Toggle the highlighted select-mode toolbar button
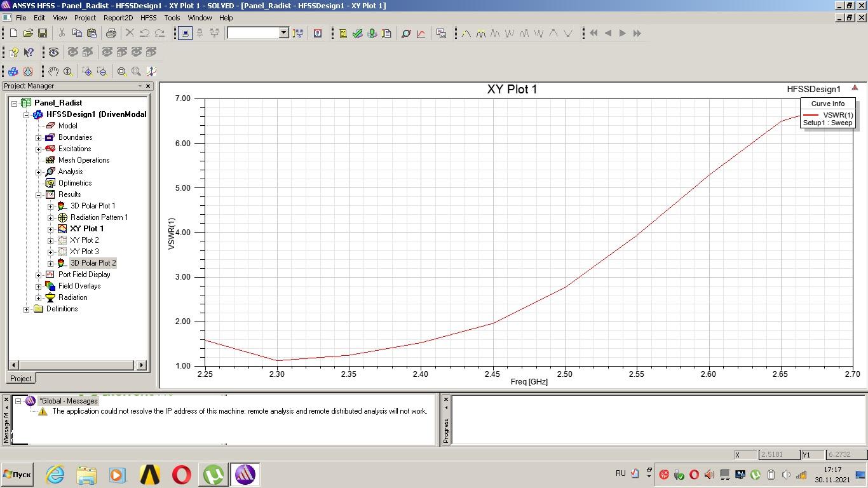 pyautogui.click(x=185, y=33)
